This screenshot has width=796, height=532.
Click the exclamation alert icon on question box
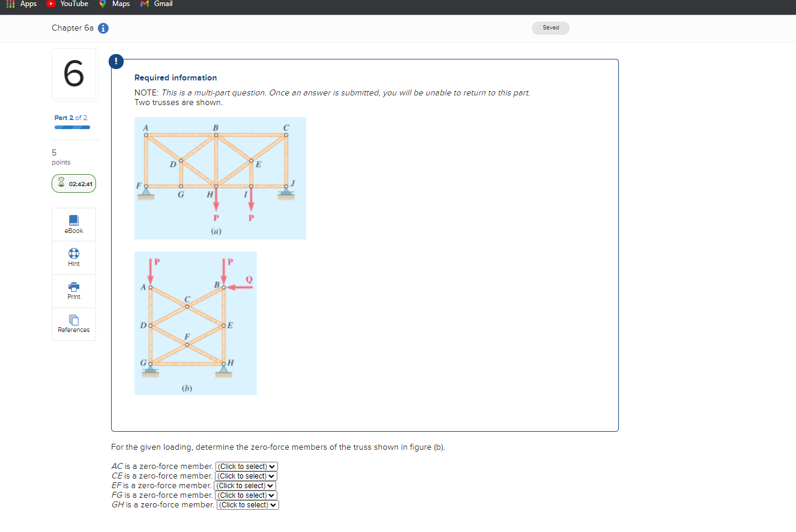(x=117, y=60)
